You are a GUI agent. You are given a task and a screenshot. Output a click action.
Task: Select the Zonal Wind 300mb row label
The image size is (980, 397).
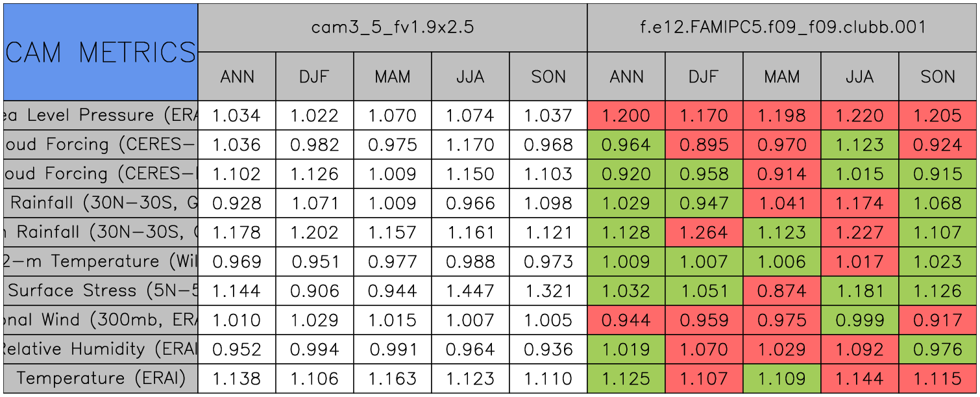101,320
